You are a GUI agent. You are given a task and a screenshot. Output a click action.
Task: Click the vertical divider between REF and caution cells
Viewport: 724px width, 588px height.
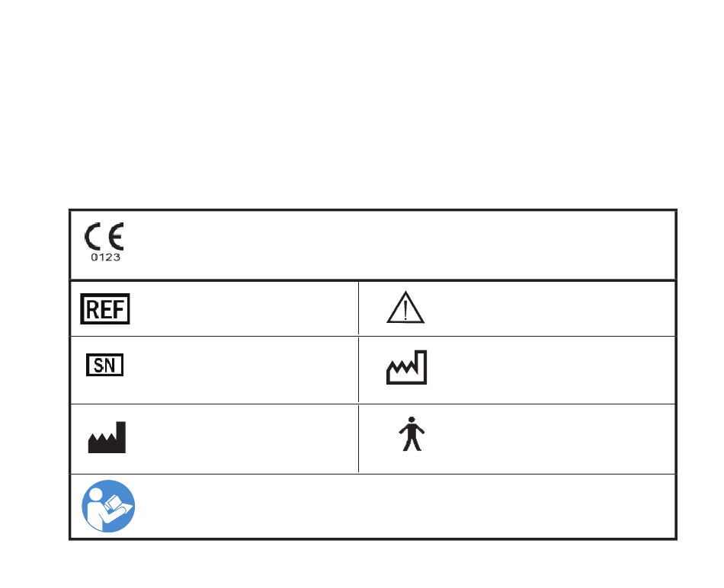click(x=358, y=308)
